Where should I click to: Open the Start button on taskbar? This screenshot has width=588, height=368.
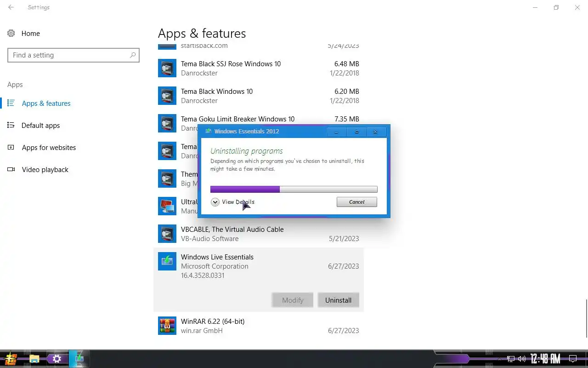click(11, 359)
